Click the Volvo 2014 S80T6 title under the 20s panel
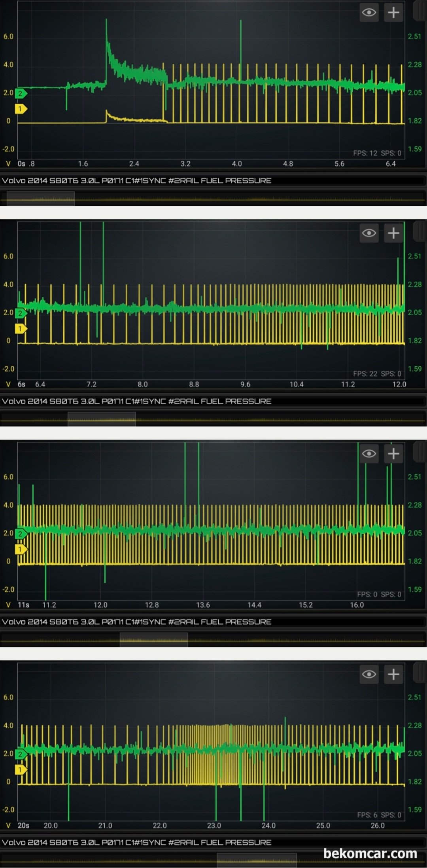Screen dimensions: 427x868 point(136,842)
